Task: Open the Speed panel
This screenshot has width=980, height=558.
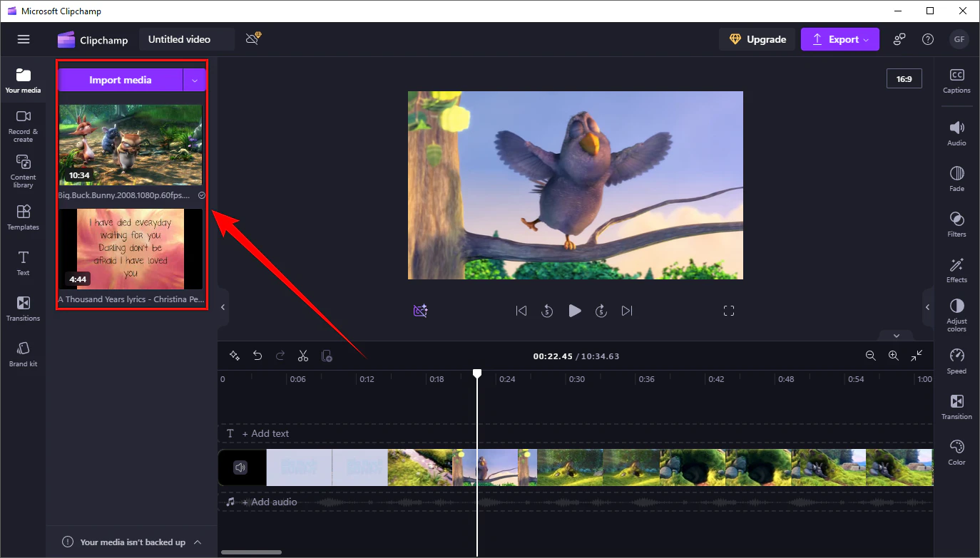Action: (x=956, y=361)
